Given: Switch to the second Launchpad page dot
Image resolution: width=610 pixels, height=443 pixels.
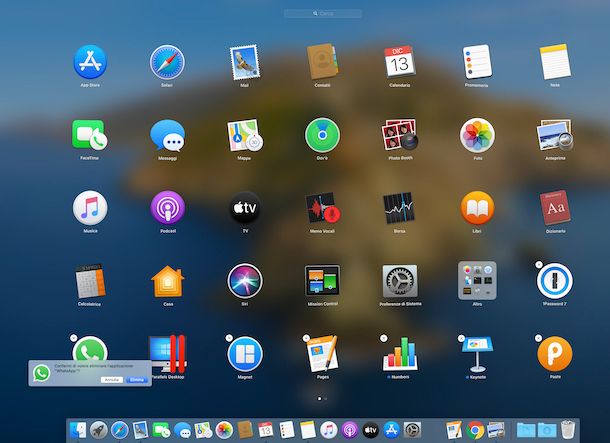Looking at the screenshot, I should (326, 399).
